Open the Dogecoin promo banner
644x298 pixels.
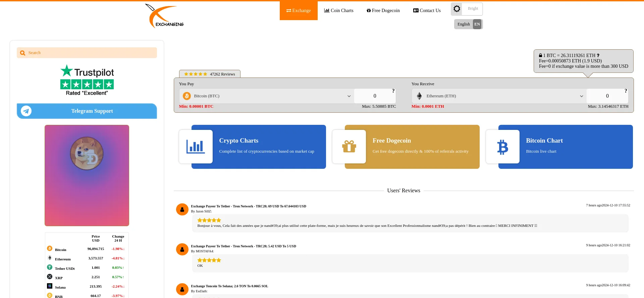tap(87, 176)
